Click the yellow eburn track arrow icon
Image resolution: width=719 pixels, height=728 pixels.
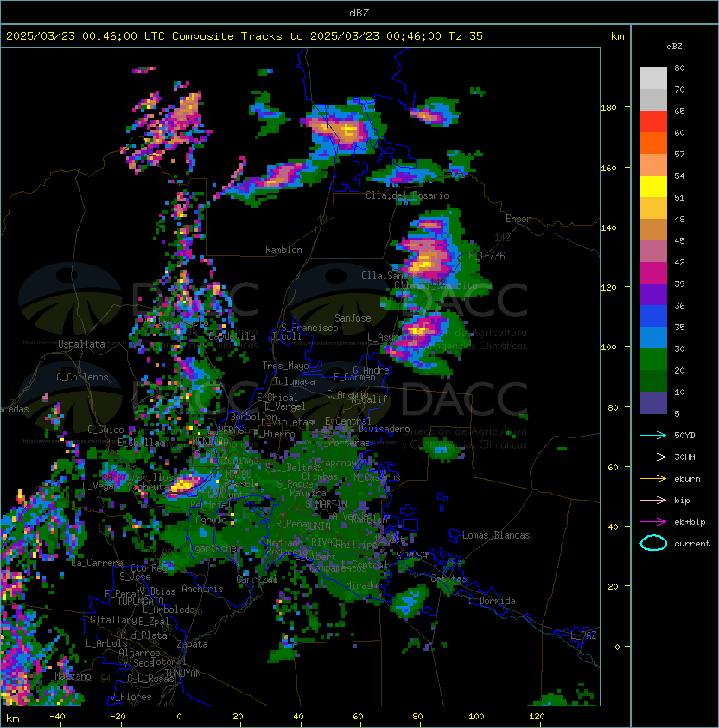(653, 479)
